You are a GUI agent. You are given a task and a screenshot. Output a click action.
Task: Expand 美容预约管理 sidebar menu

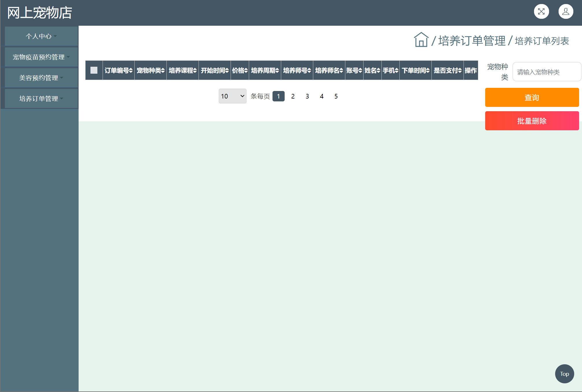click(x=41, y=78)
